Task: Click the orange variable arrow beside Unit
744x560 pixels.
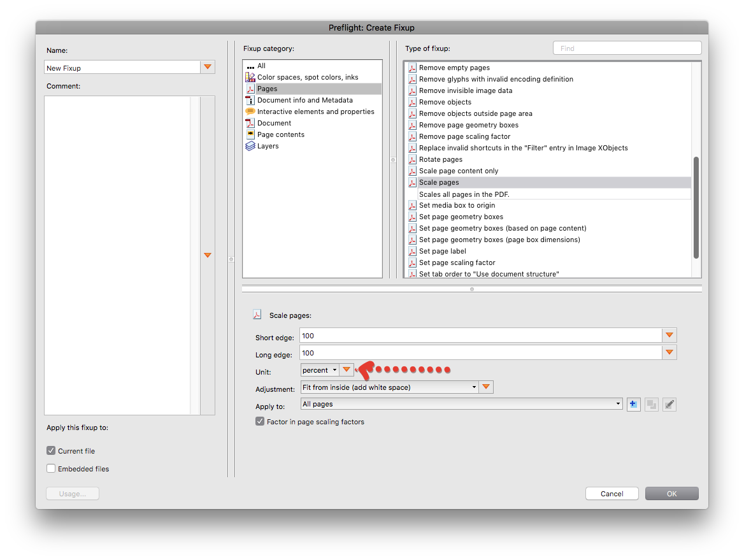Action: click(347, 370)
